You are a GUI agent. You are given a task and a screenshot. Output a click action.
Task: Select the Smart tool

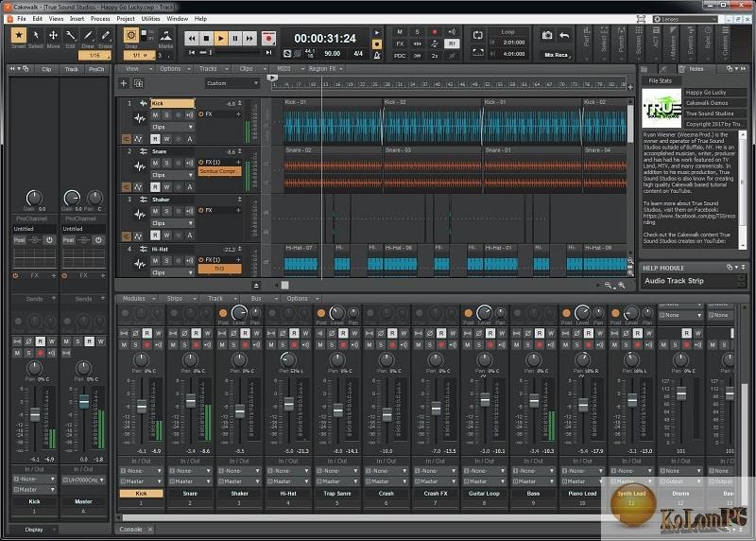click(x=18, y=35)
